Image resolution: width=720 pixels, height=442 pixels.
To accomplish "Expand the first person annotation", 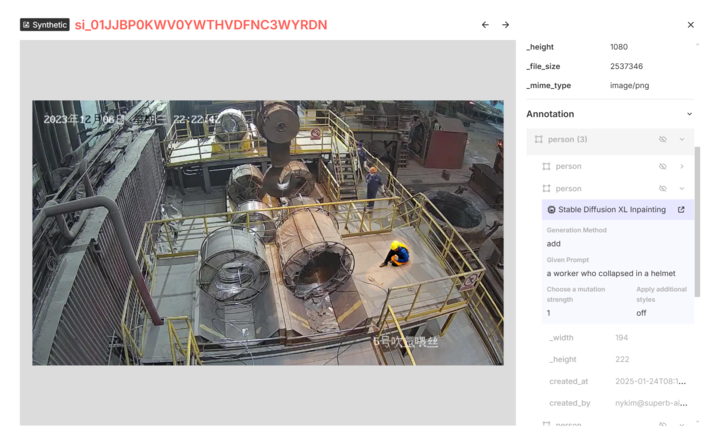I will (682, 166).
